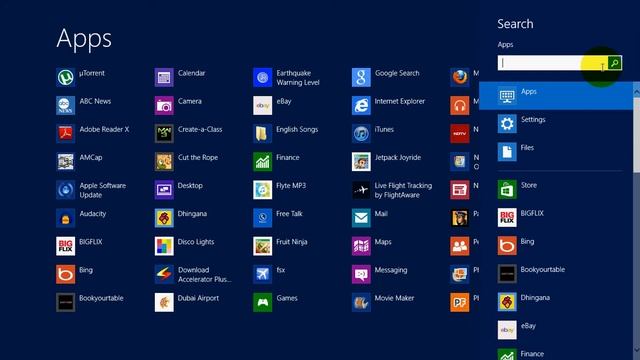Launch Google Search app icon
This screenshot has height=360, width=640.
pos(361,77)
